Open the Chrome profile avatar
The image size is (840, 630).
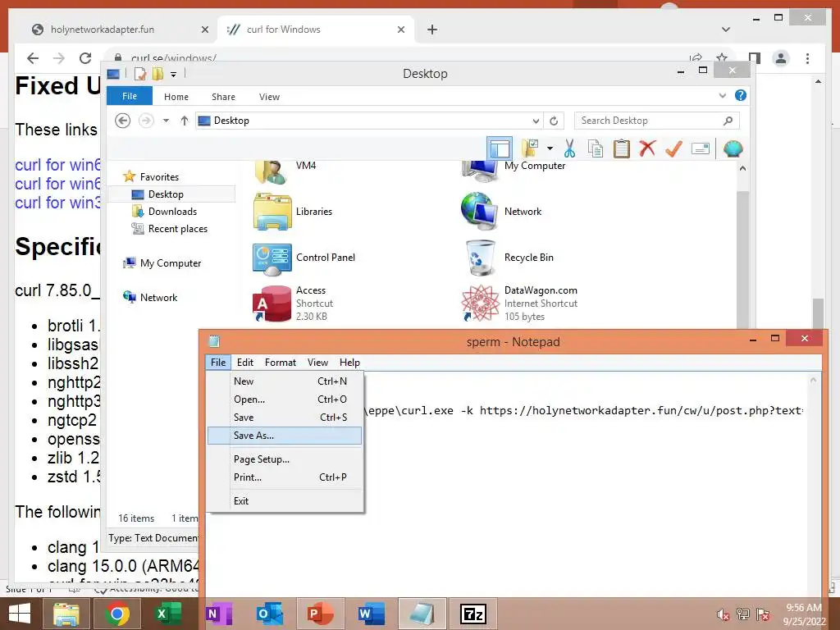point(781,58)
